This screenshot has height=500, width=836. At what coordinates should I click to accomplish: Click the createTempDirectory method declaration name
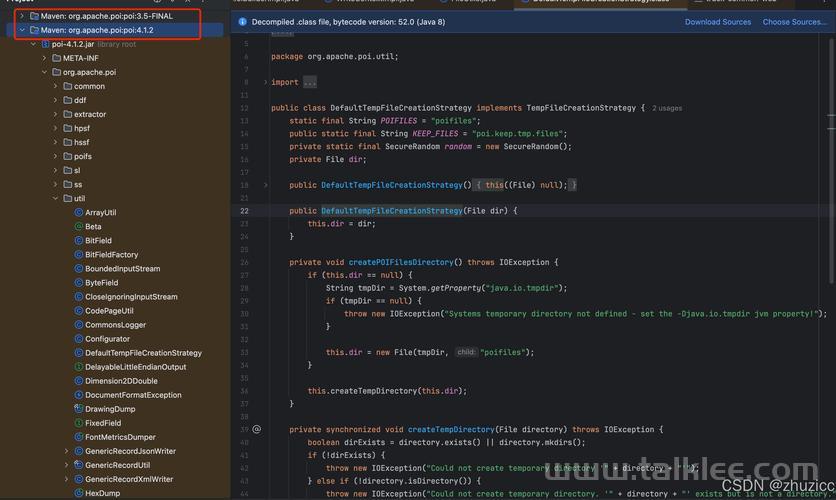[x=451, y=429]
